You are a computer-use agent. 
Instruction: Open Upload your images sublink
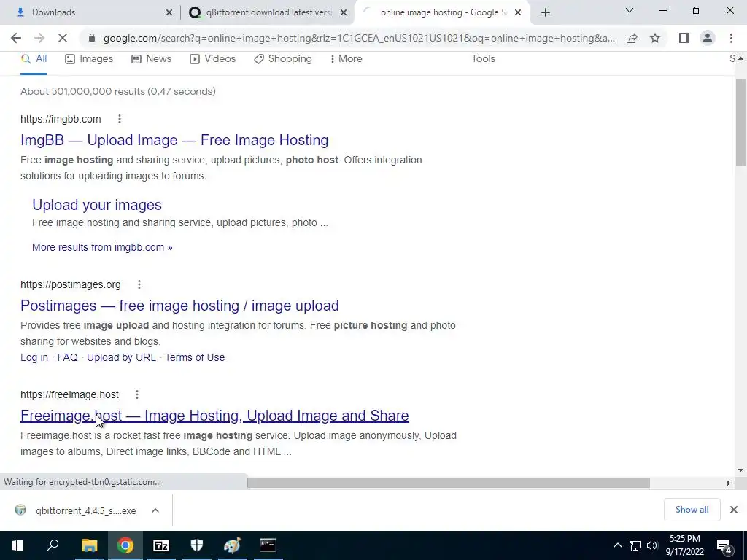pyautogui.click(x=97, y=205)
